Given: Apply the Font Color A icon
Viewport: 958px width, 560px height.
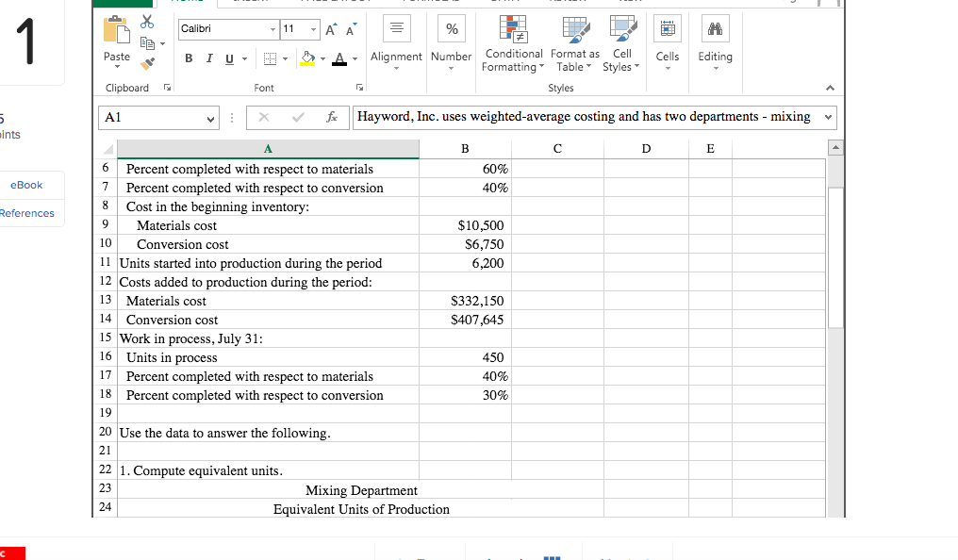Looking at the screenshot, I should pyautogui.click(x=339, y=58).
